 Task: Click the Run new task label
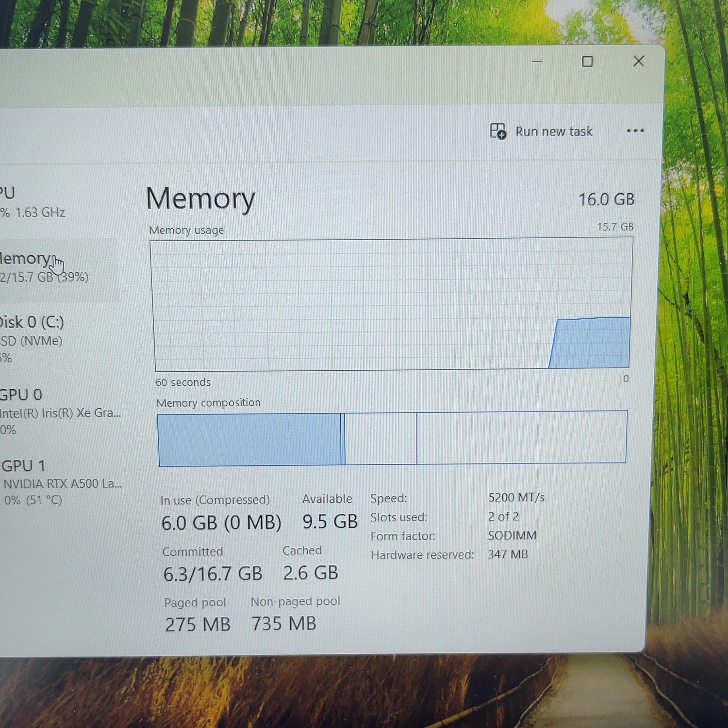point(554,132)
